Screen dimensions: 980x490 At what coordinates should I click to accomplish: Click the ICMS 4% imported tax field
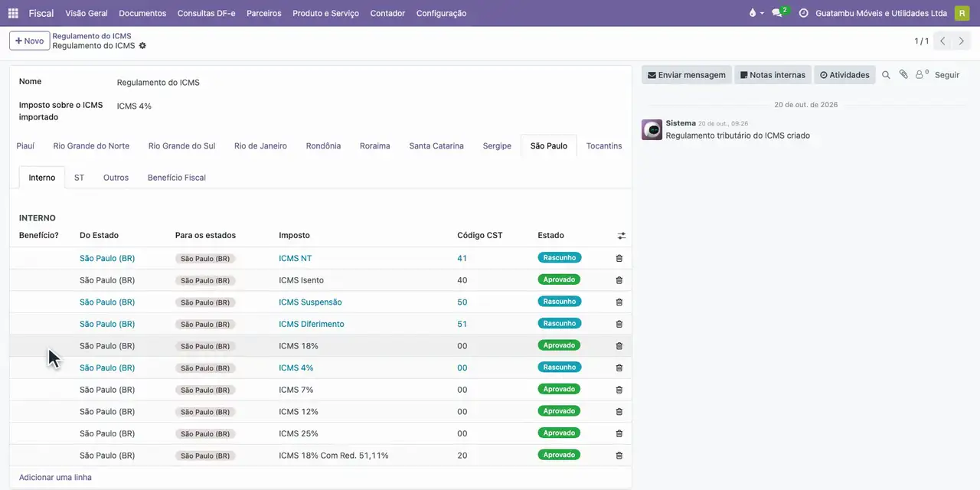coord(134,106)
